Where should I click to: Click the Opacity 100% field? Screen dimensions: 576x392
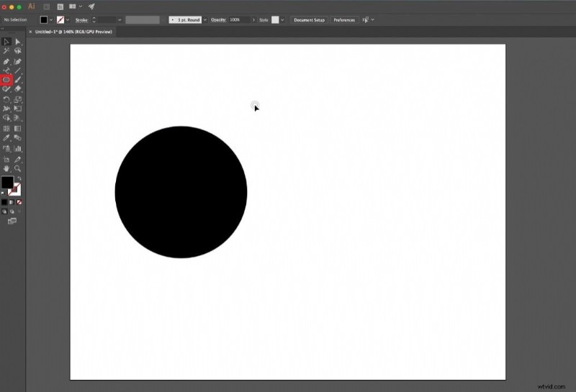[x=239, y=20]
